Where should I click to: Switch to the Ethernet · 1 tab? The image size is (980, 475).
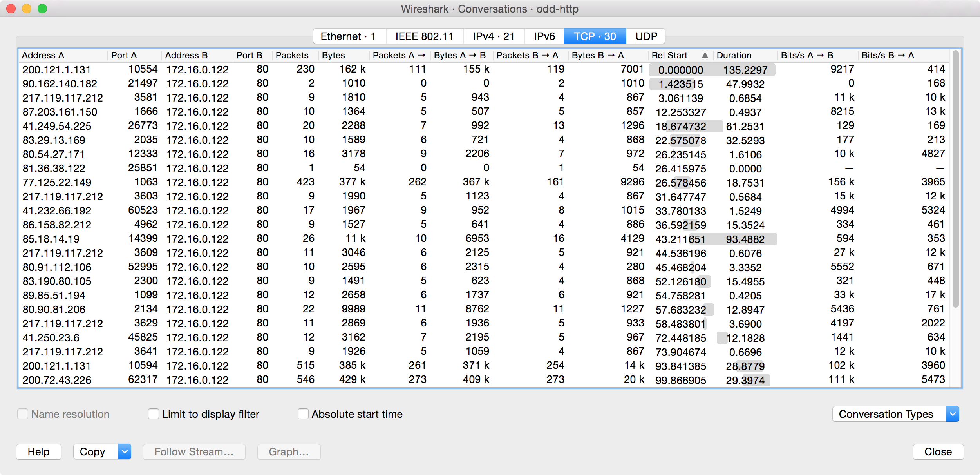(x=349, y=36)
